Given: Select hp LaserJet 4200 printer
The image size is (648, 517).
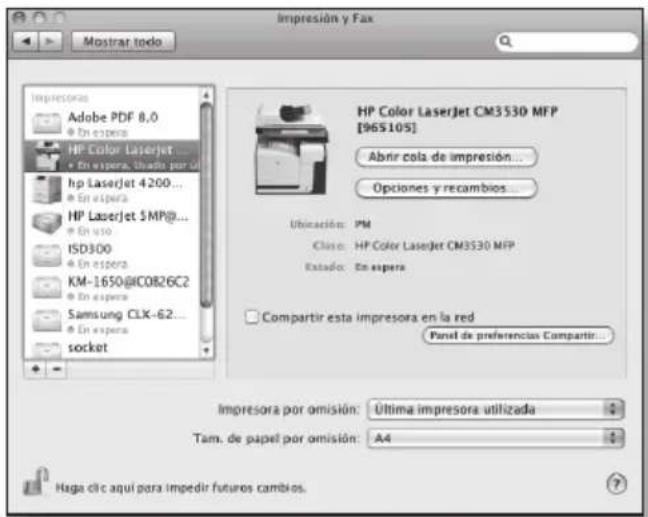Looking at the screenshot, I should coord(112,189).
